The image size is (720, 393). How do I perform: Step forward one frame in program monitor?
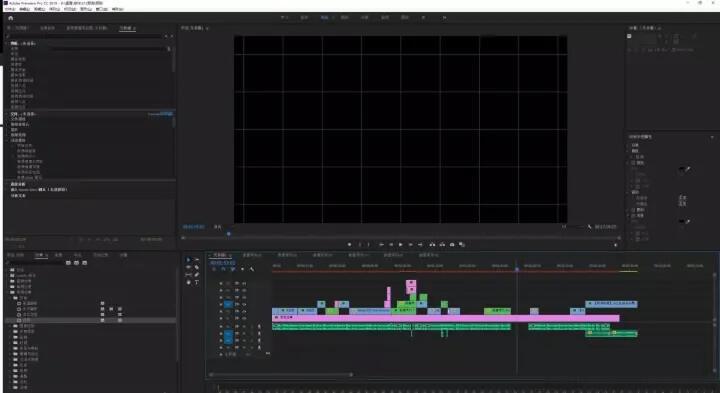coord(411,245)
